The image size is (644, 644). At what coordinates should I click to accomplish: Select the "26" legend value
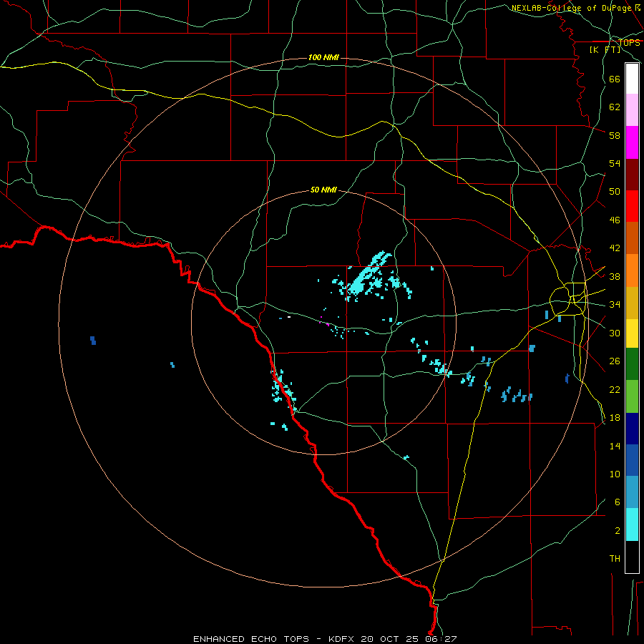coord(615,361)
